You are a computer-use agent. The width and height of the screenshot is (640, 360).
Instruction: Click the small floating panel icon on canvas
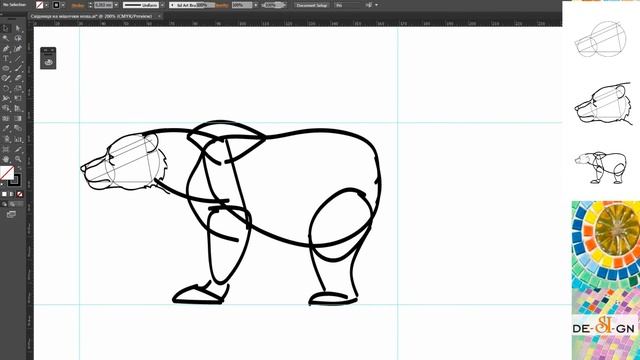tap(48, 62)
